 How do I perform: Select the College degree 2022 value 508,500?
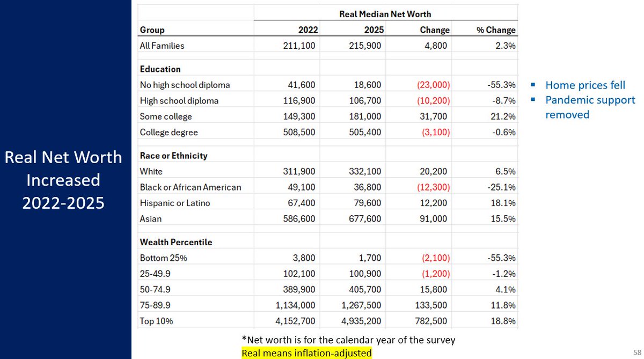300,132
